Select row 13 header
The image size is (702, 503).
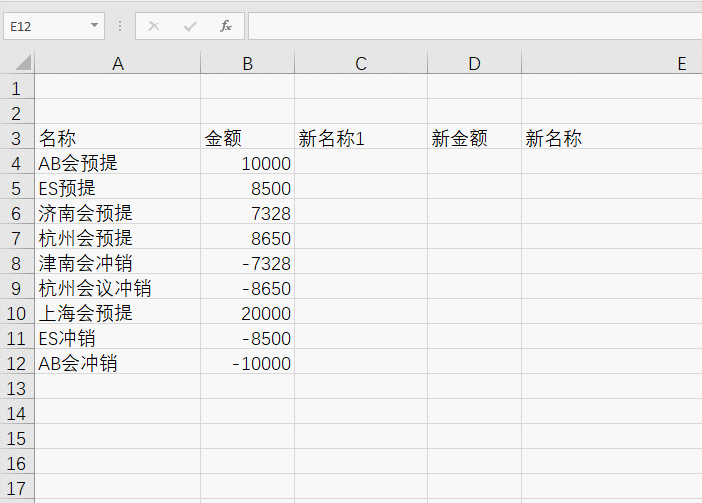click(17, 388)
